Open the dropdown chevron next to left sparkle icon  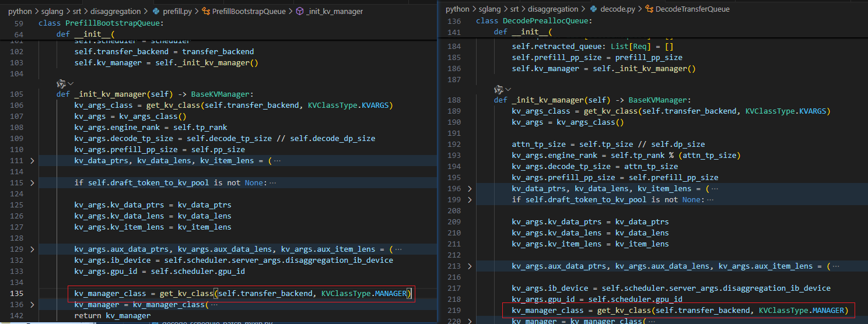tap(70, 84)
